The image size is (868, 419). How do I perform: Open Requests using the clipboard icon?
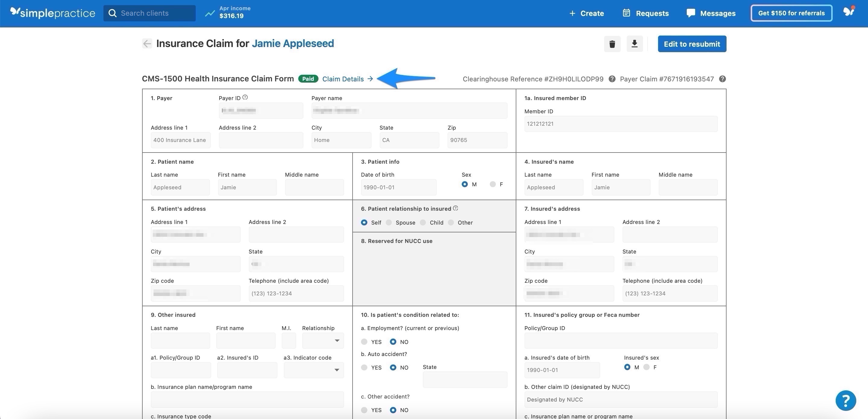coord(626,13)
